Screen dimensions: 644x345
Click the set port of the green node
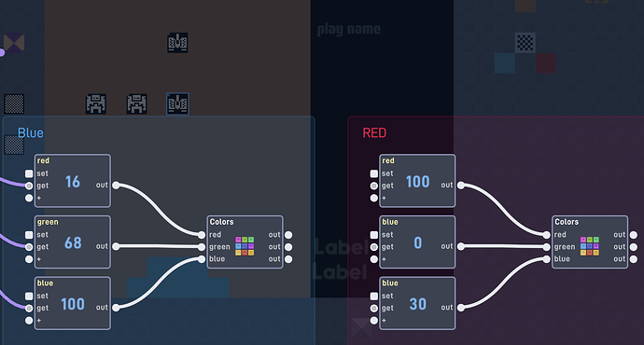point(29,235)
